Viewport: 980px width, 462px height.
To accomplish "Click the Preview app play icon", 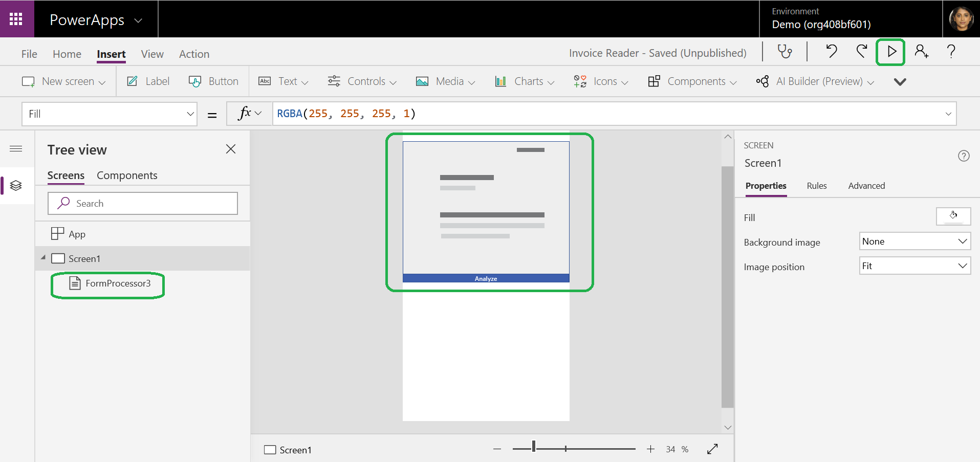I will click(x=891, y=52).
